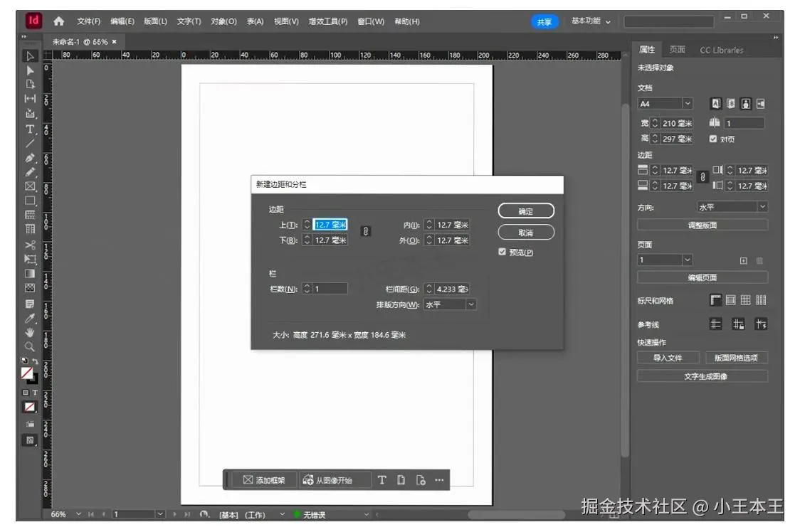Click the 编辑页面 button
800x532 pixels.
[x=702, y=277]
